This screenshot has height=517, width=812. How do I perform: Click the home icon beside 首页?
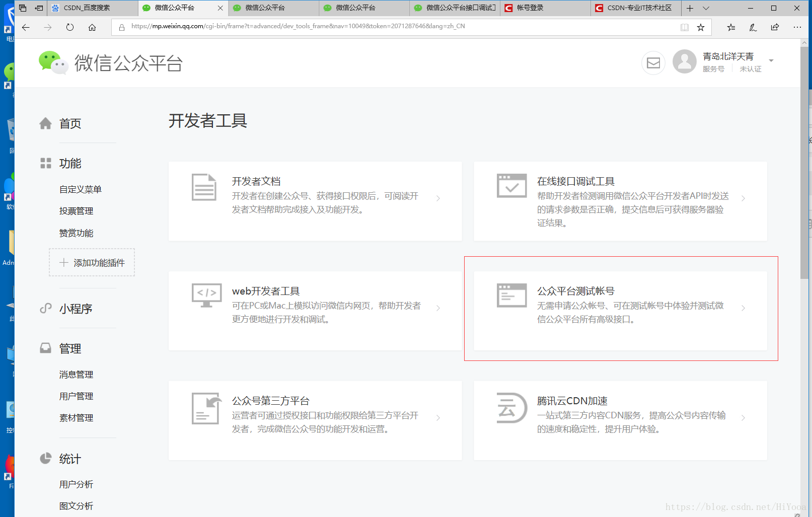click(x=46, y=123)
